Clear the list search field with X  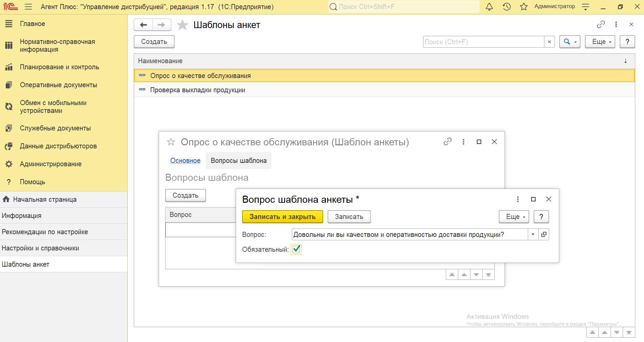click(x=549, y=42)
